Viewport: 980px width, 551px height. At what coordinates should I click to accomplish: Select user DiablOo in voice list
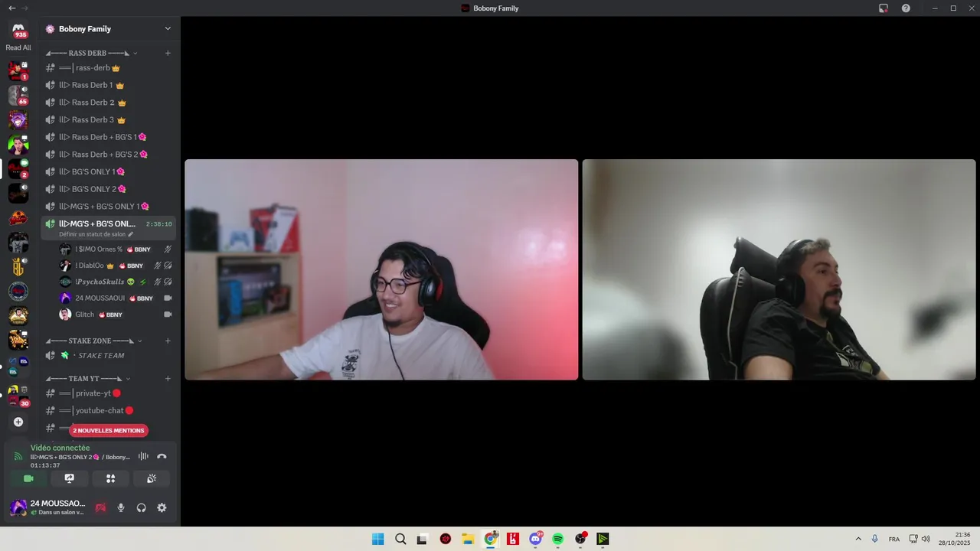pyautogui.click(x=116, y=266)
